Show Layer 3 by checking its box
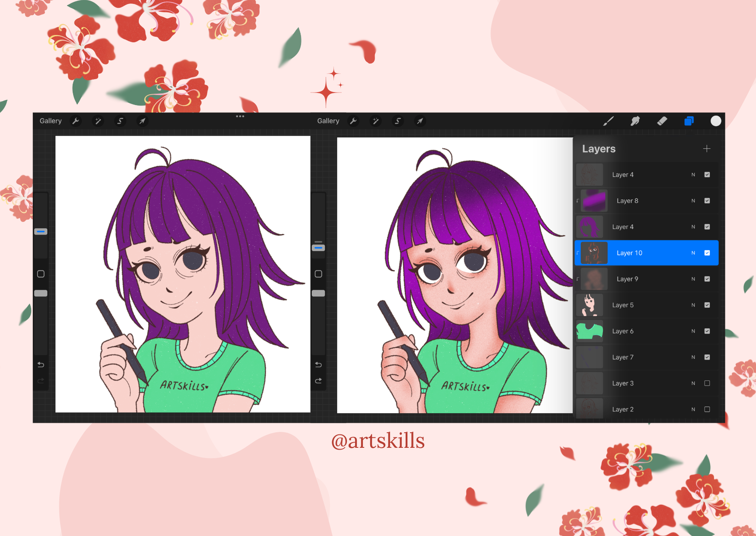The image size is (756, 536). (707, 383)
